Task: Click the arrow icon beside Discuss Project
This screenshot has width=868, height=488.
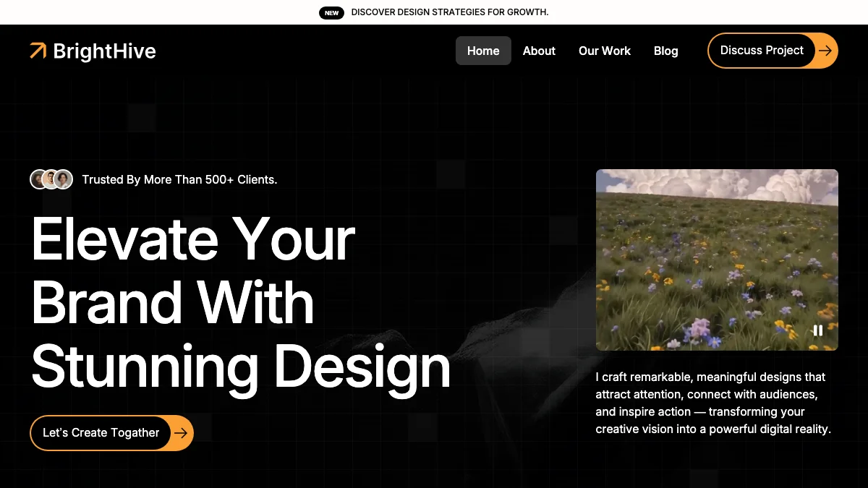Action: [x=825, y=51]
